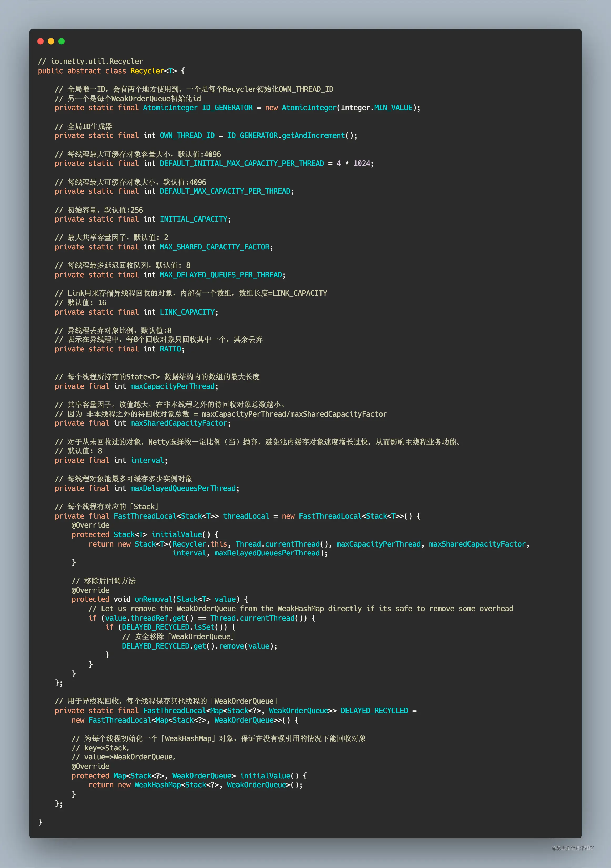
Task: Click the 'new FastThreadLocal<Map<Stack<?>, WeakOrderQueue>>()' line
Action: (x=185, y=720)
